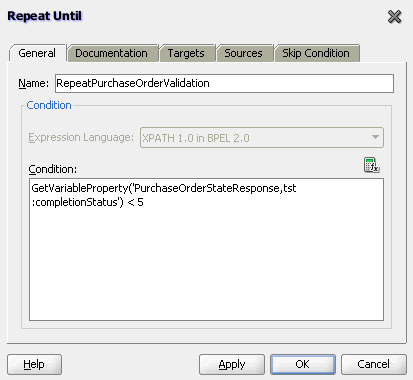413x380 pixels.
Task: Open the Documentation tab
Action: coord(112,53)
